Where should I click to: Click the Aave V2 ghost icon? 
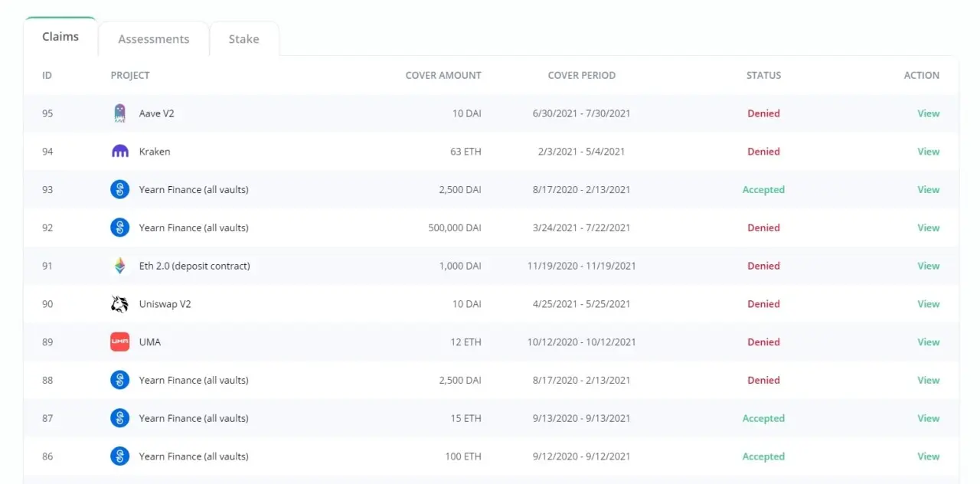(x=119, y=113)
